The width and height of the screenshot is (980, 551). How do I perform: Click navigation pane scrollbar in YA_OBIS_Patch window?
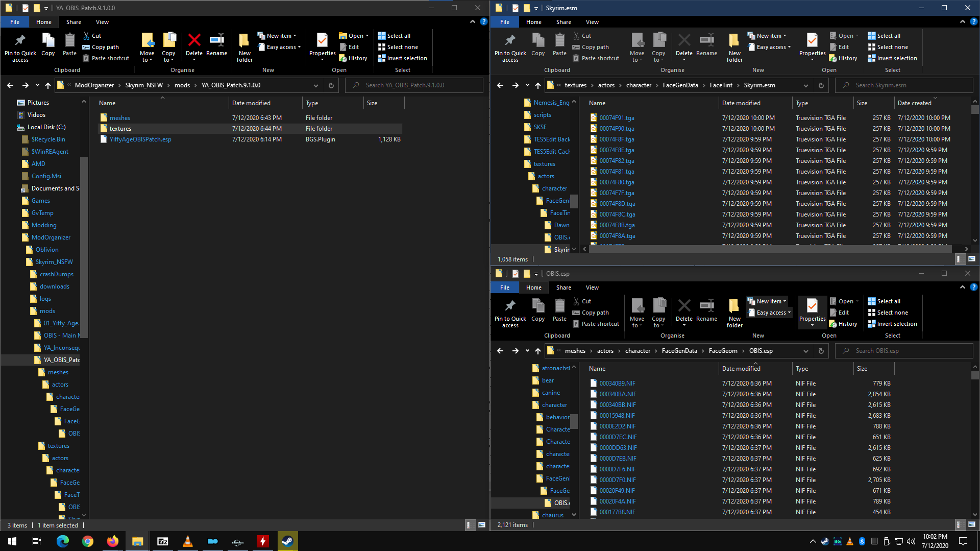(84, 247)
